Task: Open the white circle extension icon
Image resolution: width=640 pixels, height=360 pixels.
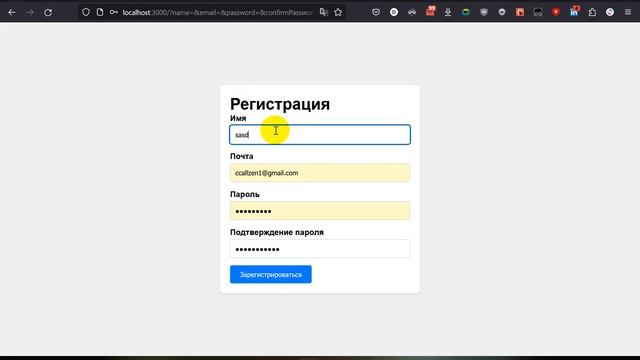Action: point(394,12)
